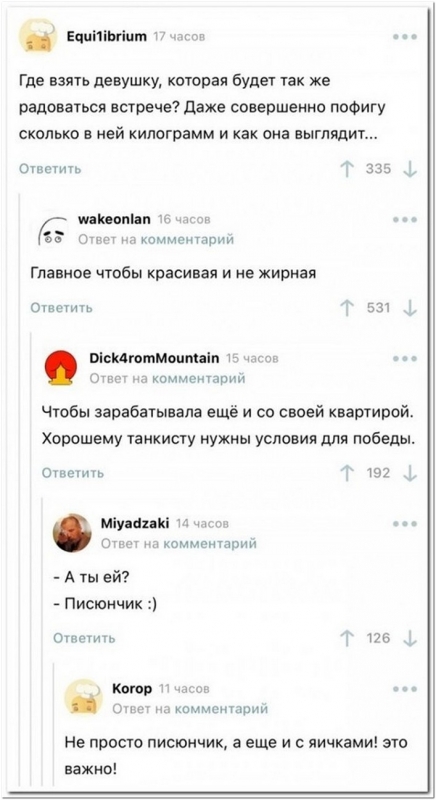Upvote Dick4romMountain's comment rated 192
Screen dimensions: 436x800
click(x=348, y=473)
